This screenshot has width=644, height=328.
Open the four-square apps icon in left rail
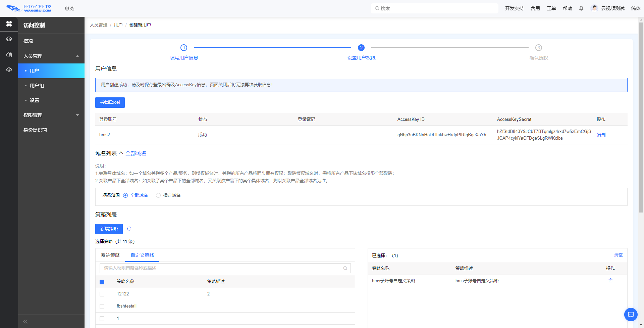pos(9,24)
